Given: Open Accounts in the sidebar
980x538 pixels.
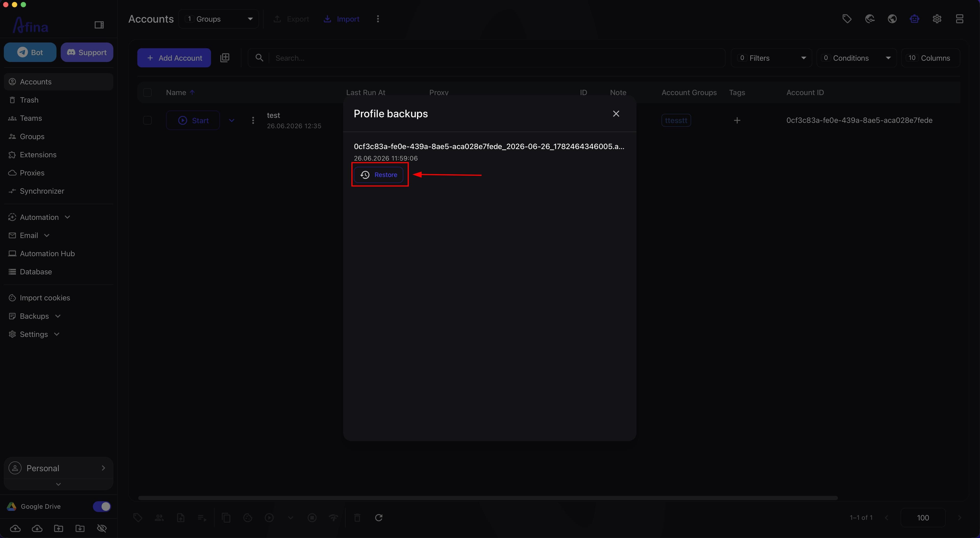Looking at the screenshot, I should click(x=58, y=82).
